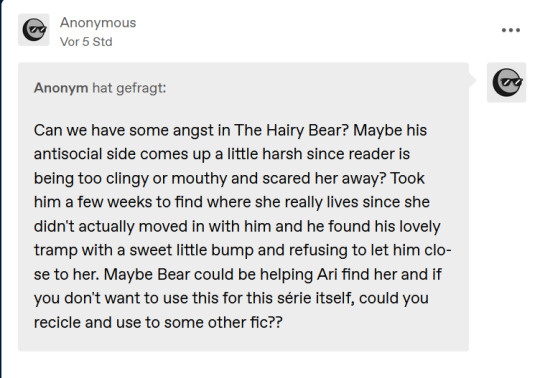Click the line starting 'him a few weeks'
The height and width of the screenshot is (378, 540).
231,202
